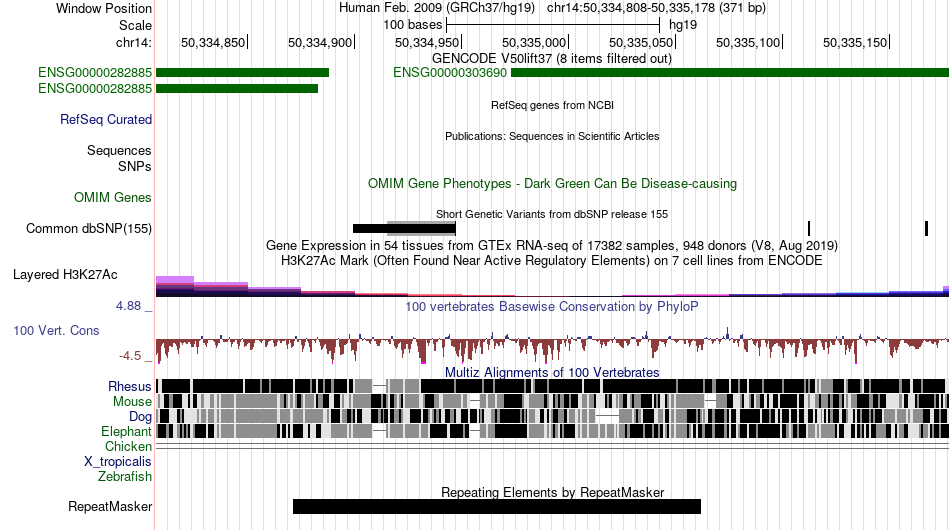This screenshot has width=950, height=530.
Task: Click the RefSeq genes from NCBI title
Action: [x=553, y=105]
